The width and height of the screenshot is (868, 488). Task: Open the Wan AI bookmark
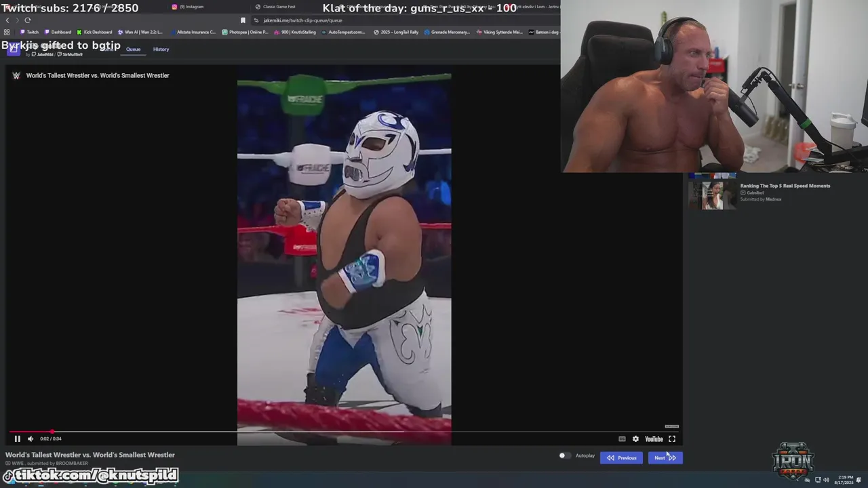coord(140,32)
